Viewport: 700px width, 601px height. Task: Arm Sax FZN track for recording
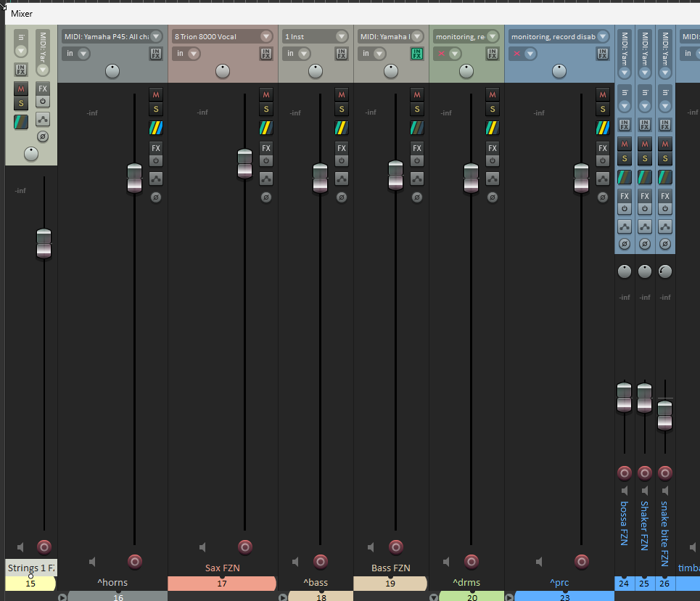point(244,547)
